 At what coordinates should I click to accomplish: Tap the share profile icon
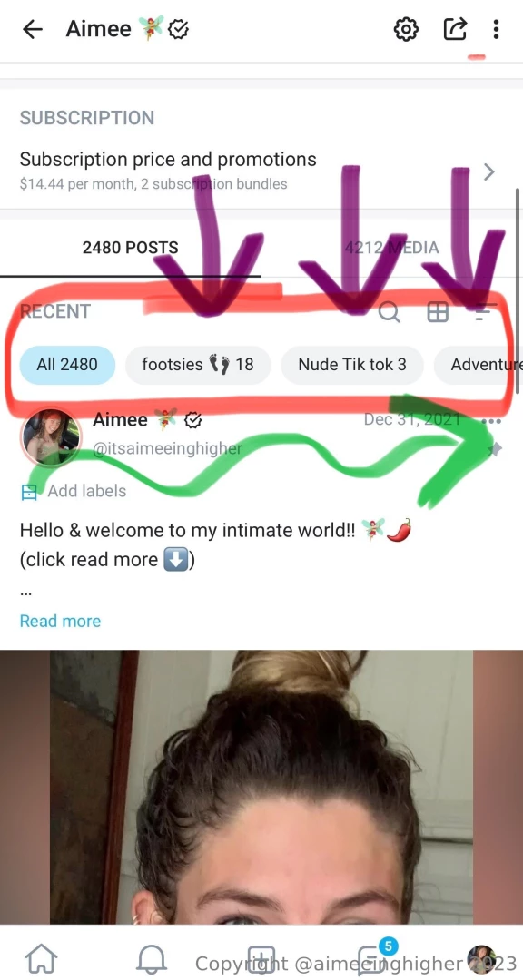455,29
